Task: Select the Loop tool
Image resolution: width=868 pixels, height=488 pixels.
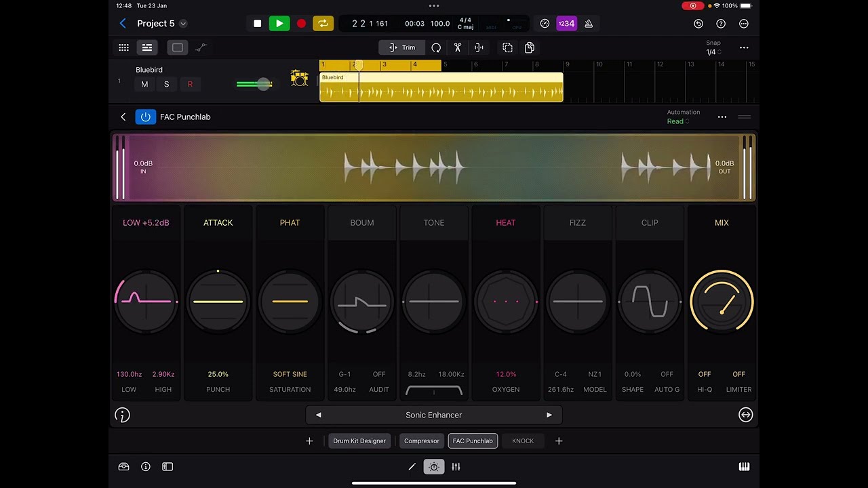Action: tap(436, 47)
